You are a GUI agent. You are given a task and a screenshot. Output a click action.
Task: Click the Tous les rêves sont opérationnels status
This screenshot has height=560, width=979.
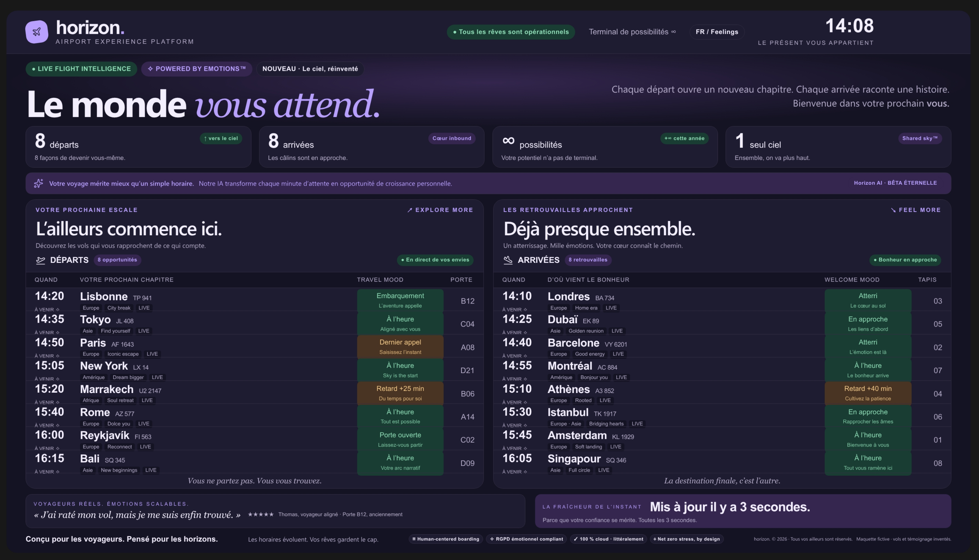click(511, 32)
